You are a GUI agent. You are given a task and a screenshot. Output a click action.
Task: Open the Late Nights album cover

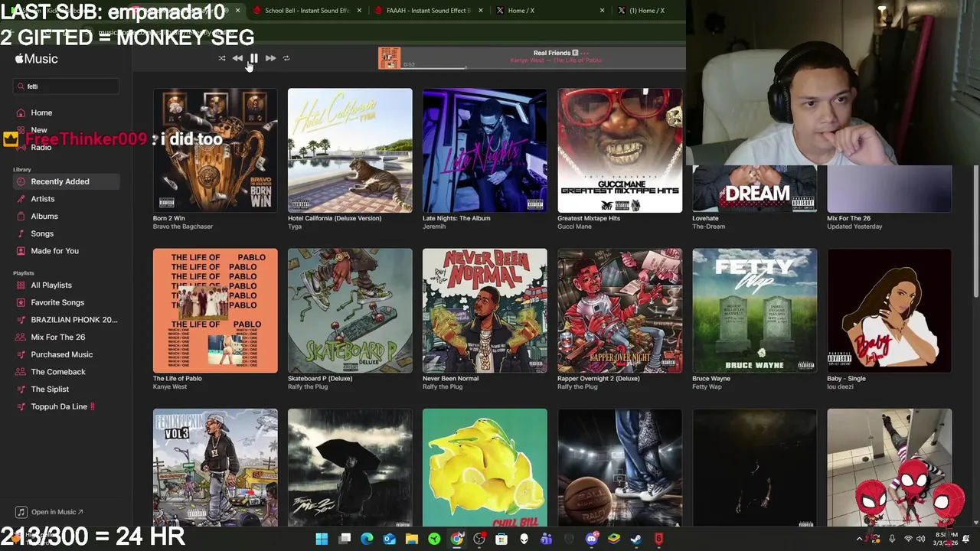tap(485, 150)
